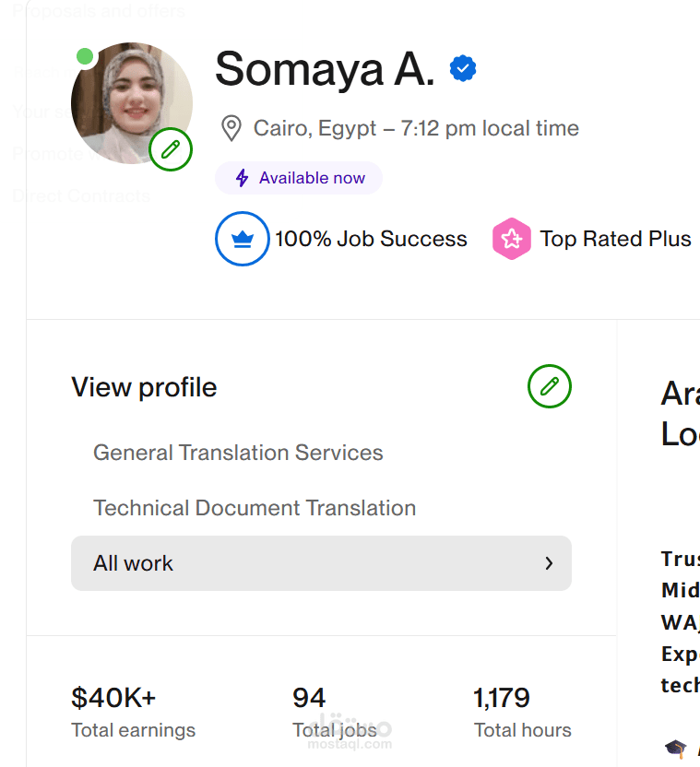Click the green online status dot
The image size is (700, 767).
coord(85,56)
